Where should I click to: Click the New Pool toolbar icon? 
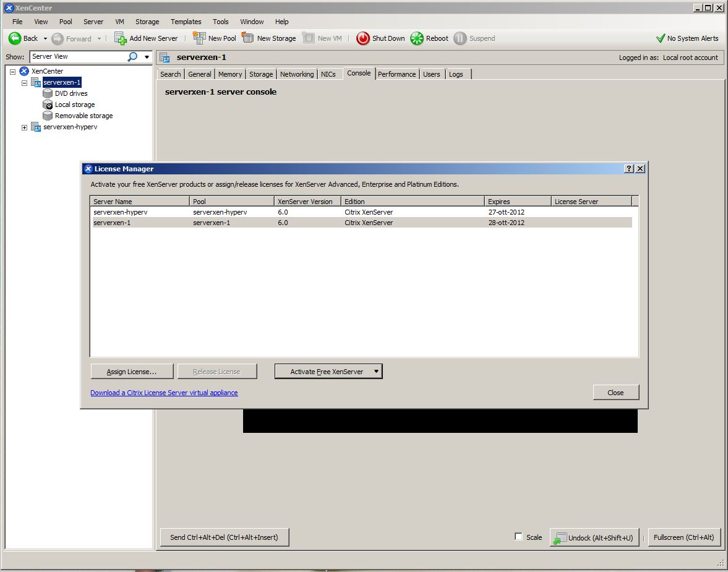(x=199, y=38)
